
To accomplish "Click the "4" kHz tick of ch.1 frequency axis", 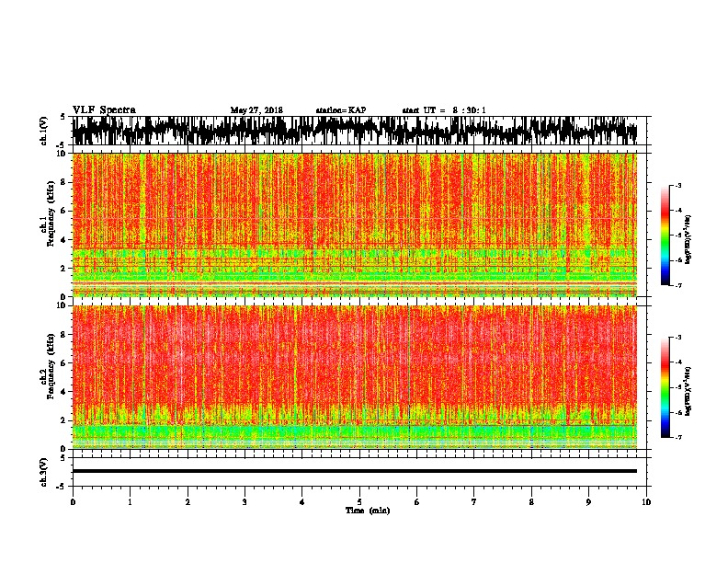I will [63, 240].
